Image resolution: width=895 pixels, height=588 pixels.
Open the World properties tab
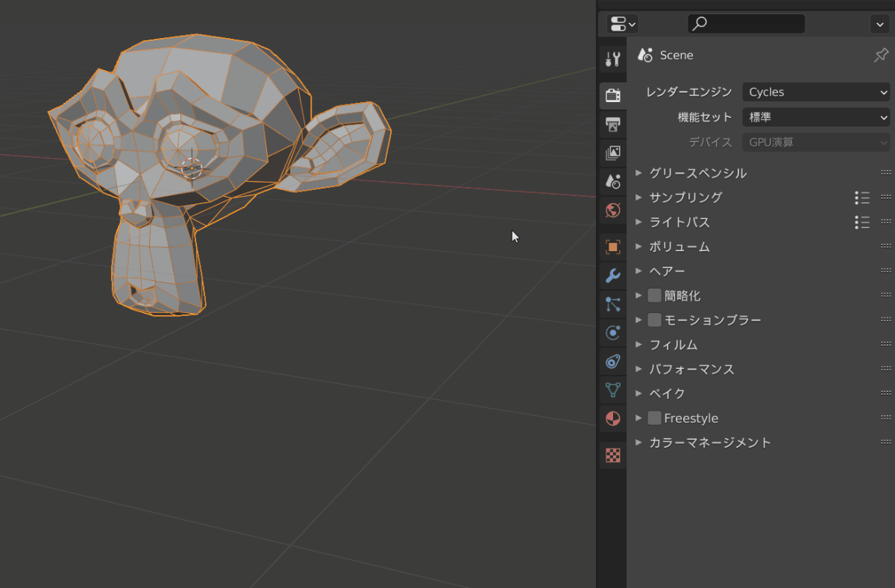[x=613, y=211]
